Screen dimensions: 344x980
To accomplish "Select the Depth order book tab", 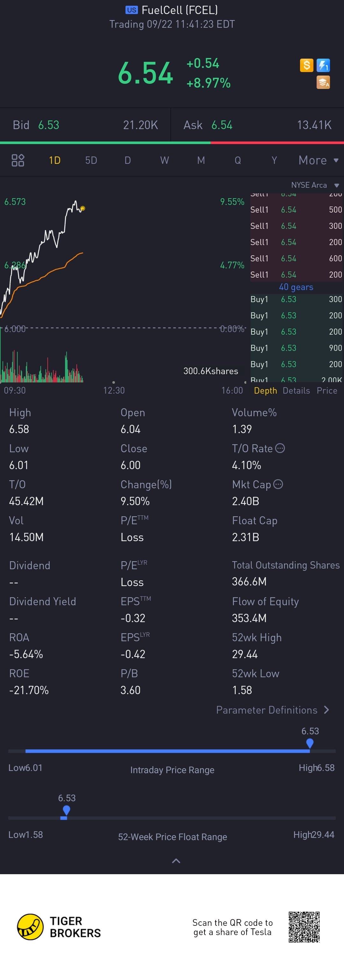I will point(265,391).
